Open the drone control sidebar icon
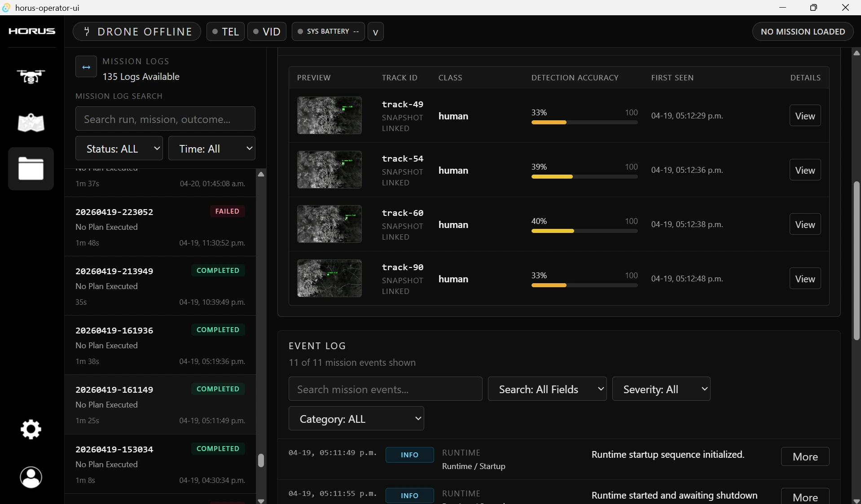Screen dimensions: 861x504 31,77
